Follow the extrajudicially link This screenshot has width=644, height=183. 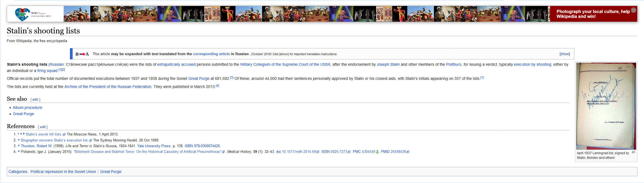coord(169,65)
